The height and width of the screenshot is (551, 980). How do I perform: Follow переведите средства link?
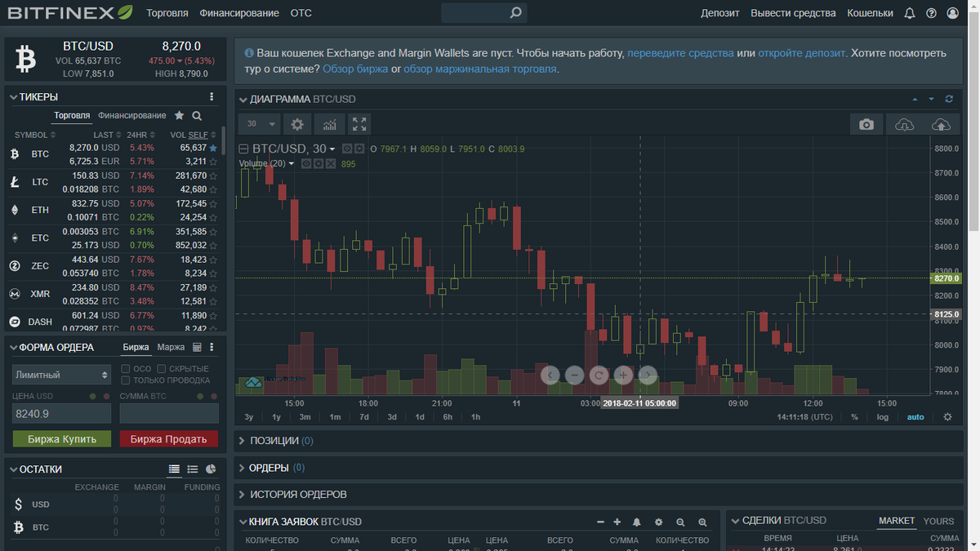(680, 53)
